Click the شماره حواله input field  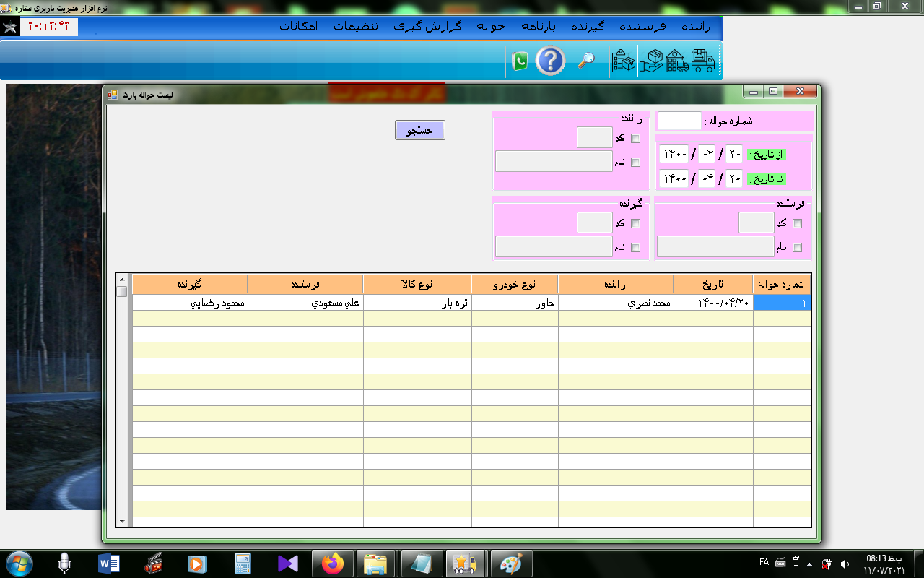pyautogui.click(x=679, y=121)
